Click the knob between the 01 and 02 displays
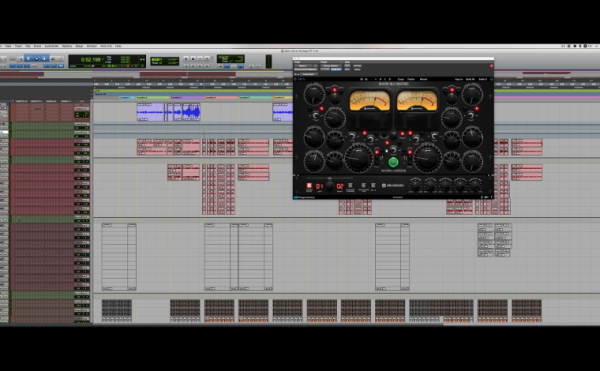Viewport: 600px width, 371px height. tap(330, 186)
